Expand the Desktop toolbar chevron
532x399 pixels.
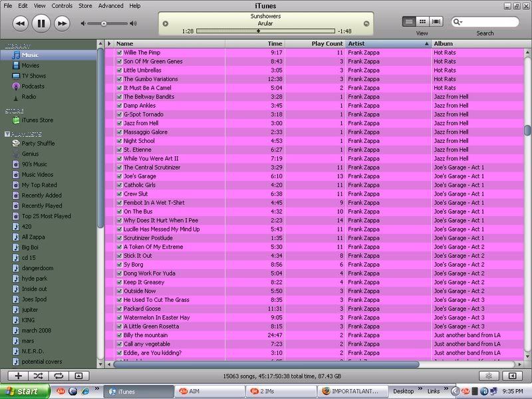[x=420, y=388]
